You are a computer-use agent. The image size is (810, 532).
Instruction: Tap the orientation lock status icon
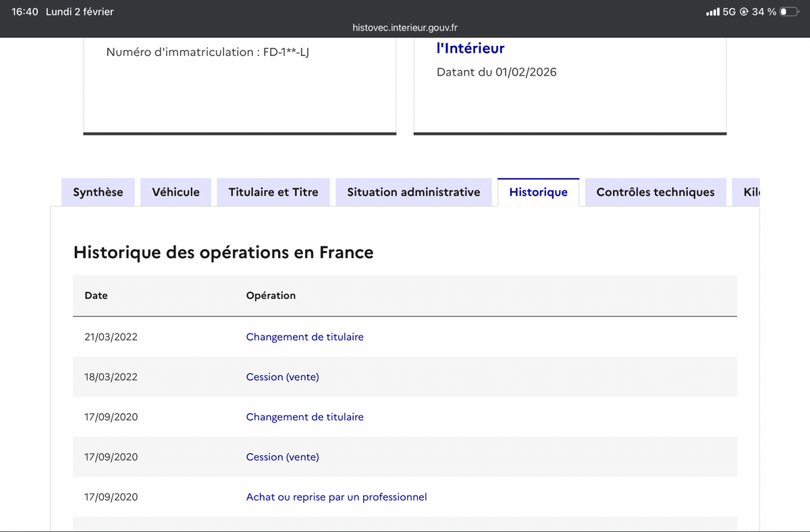(744, 11)
